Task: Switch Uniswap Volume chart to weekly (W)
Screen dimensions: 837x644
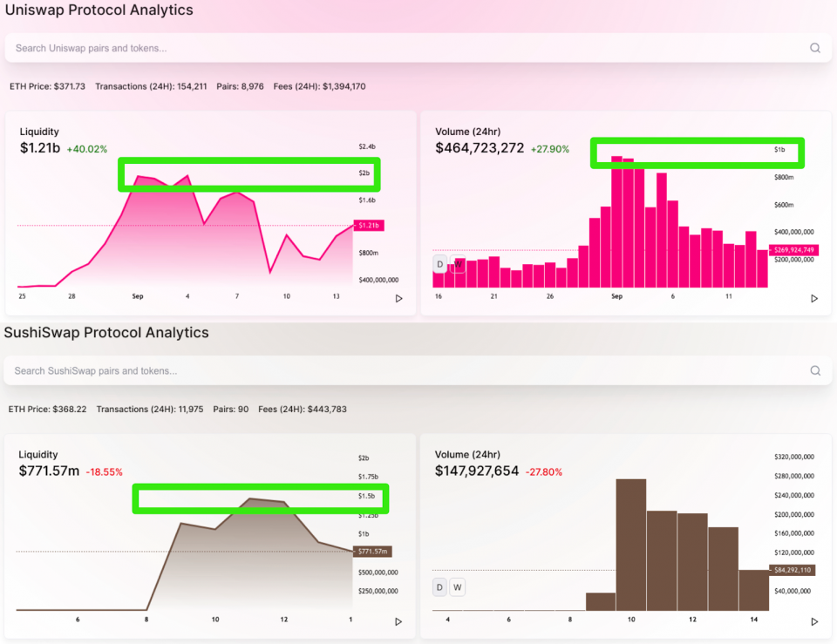Action: [x=458, y=264]
